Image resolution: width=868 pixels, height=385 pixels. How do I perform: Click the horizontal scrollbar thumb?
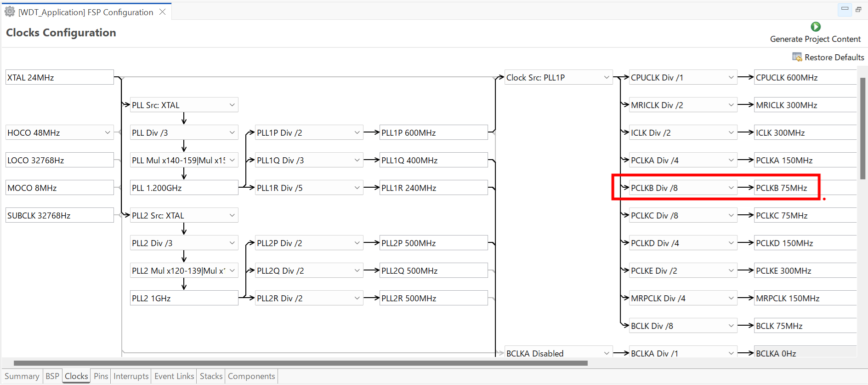(x=301, y=363)
